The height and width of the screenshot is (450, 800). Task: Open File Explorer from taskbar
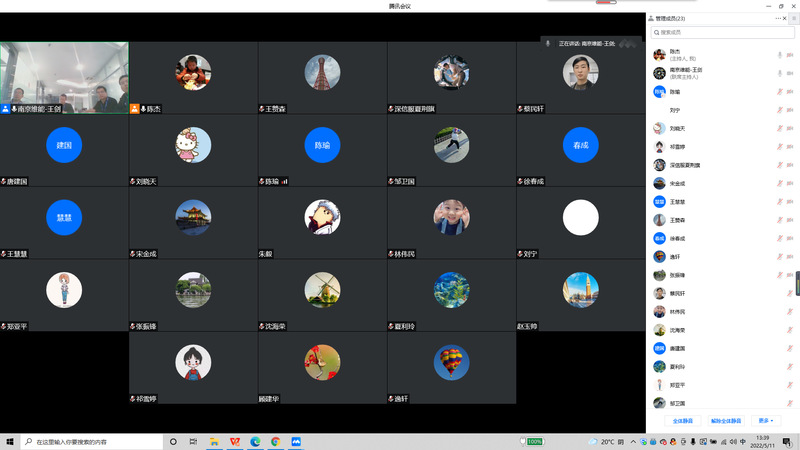214,442
